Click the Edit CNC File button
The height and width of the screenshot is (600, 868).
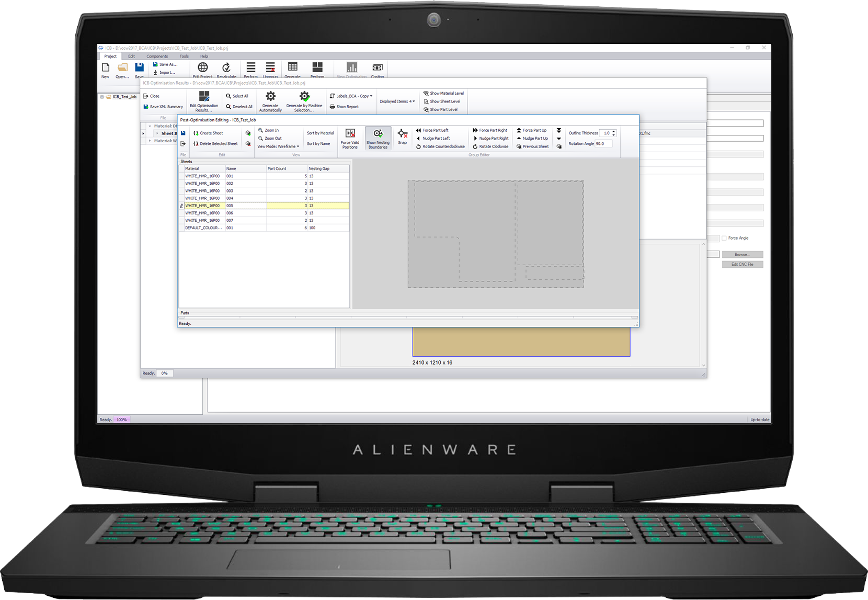pos(743,264)
